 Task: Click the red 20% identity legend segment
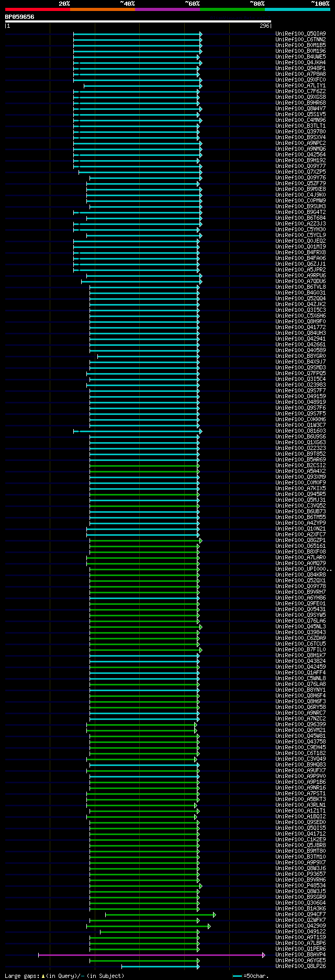[37, 9]
